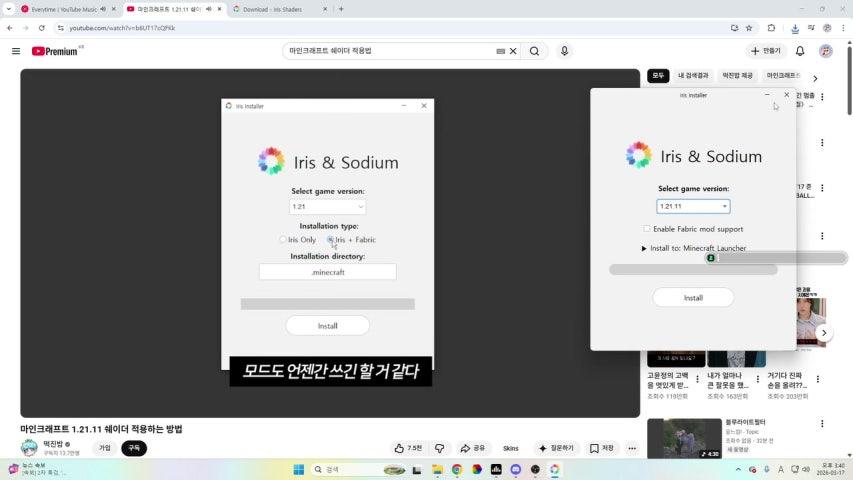Open 블루라이트필터 video thumbnail
This screenshot has width=853, height=480.
(684, 438)
